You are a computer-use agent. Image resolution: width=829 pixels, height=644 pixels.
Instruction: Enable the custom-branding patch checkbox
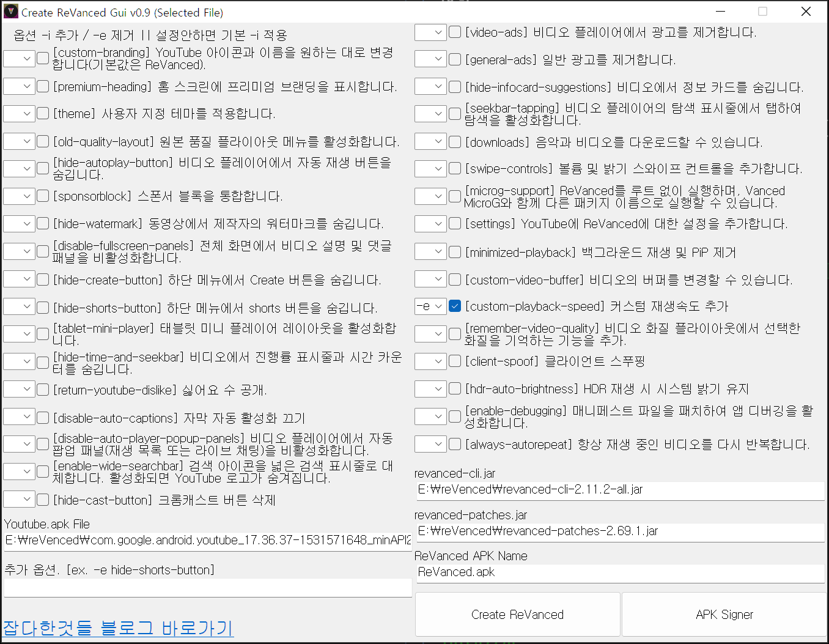click(x=43, y=58)
